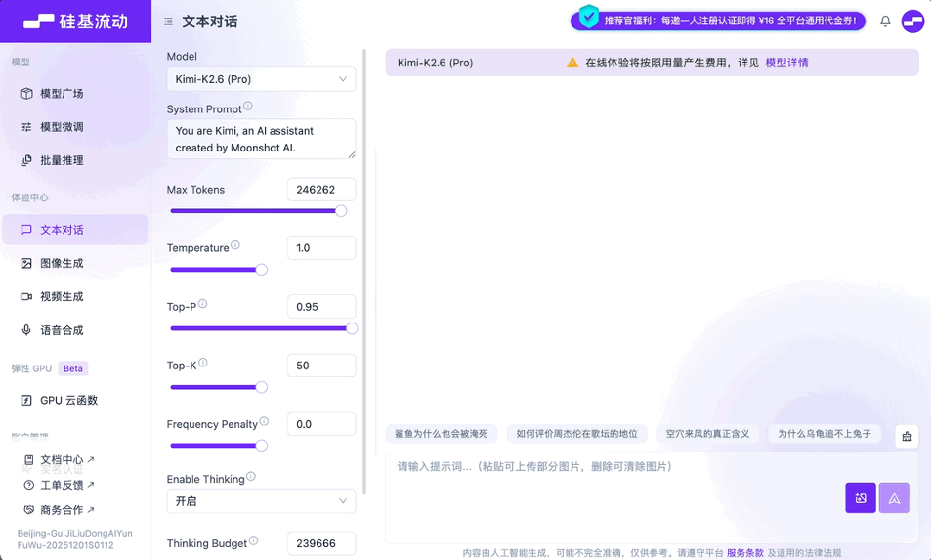The width and height of the screenshot is (931, 560).
Task: Open 模型微调 in the sidebar
Action: (75, 127)
